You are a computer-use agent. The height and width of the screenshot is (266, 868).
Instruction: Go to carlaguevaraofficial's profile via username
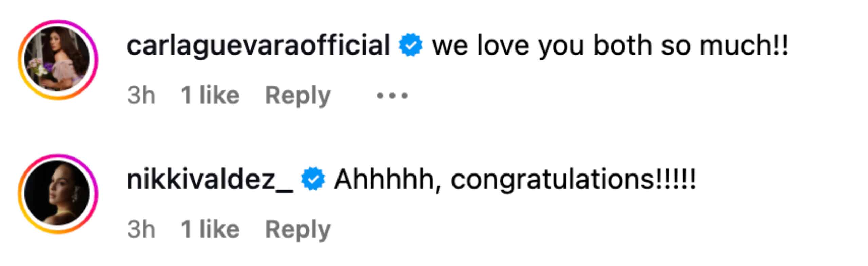click(x=258, y=45)
